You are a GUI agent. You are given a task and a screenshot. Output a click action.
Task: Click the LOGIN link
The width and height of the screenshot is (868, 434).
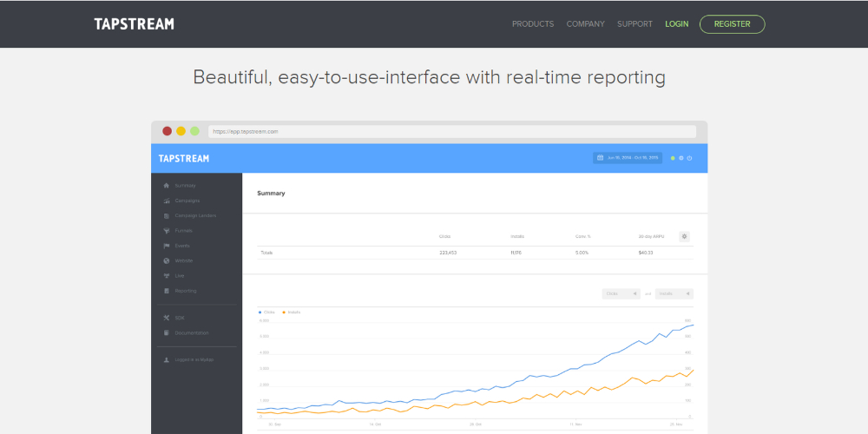click(x=676, y=24)
